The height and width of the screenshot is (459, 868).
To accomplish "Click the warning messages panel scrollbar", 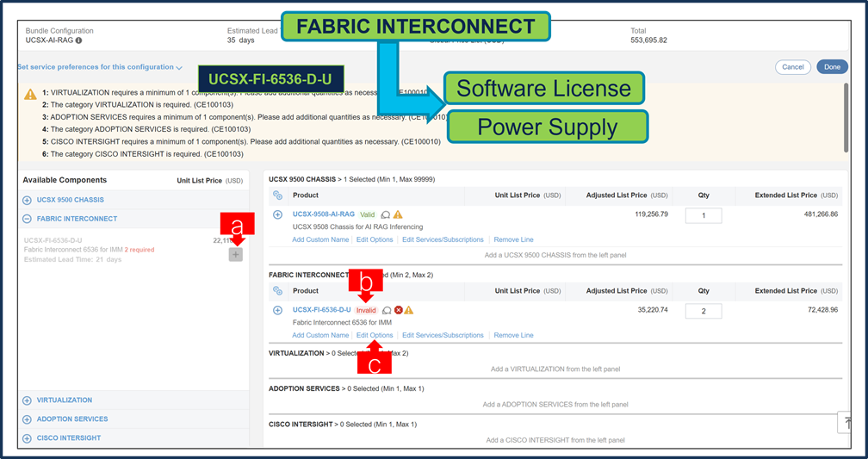I will tap(846, 117).
